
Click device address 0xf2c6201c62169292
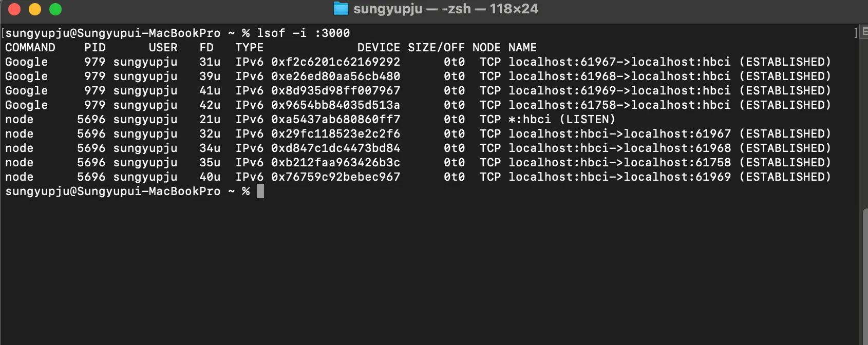tap(335, 62)
